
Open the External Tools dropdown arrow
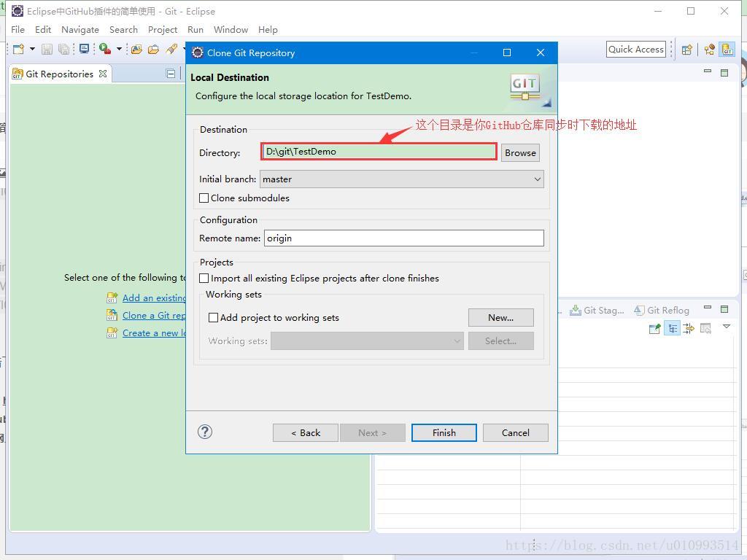pyautogui.click(x=119, y=49)
